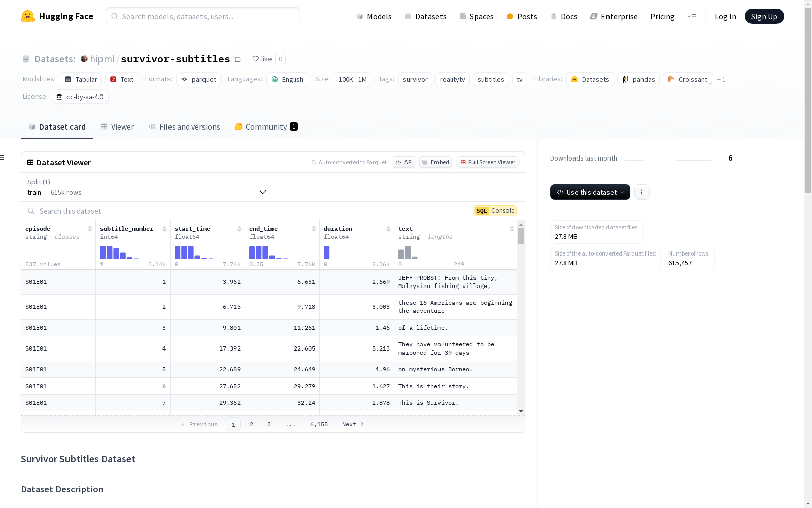Viewport: 812px width, 508px height.
Task: Click the dataset table vertical scrollbar thumb
Action: click(521, 236)
